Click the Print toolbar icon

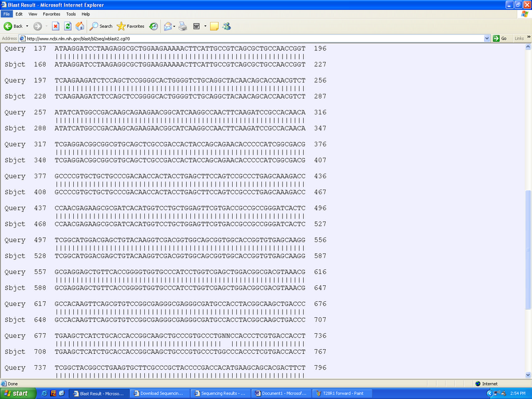coord(183,26)
